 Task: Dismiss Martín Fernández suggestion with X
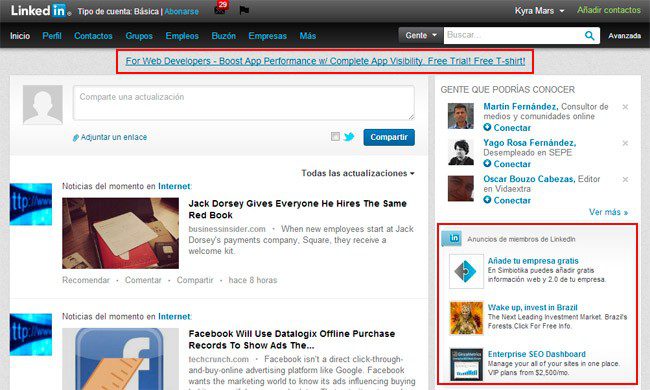pos(625,107)
